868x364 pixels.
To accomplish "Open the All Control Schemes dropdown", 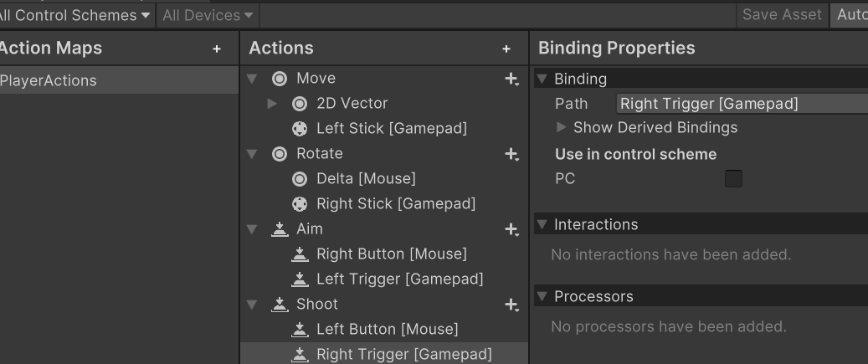I will 75,15.
